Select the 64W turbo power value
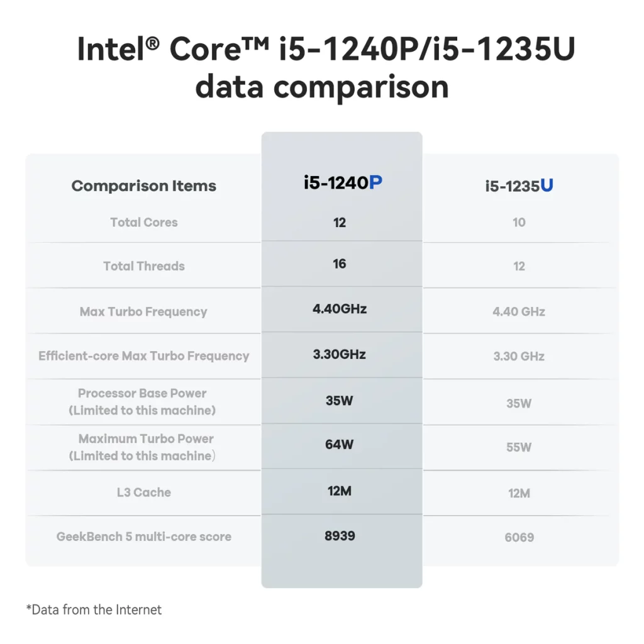The image size is (644, 644). [339, 445]
